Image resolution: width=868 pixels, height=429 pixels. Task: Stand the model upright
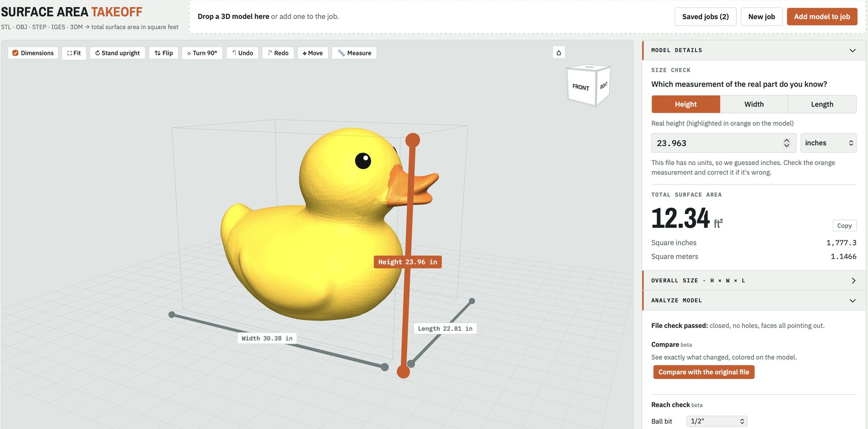117,53
